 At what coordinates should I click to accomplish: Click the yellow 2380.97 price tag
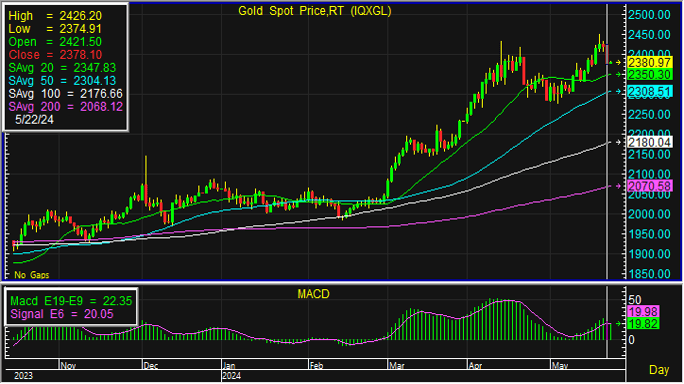click(x=649, y=62)
